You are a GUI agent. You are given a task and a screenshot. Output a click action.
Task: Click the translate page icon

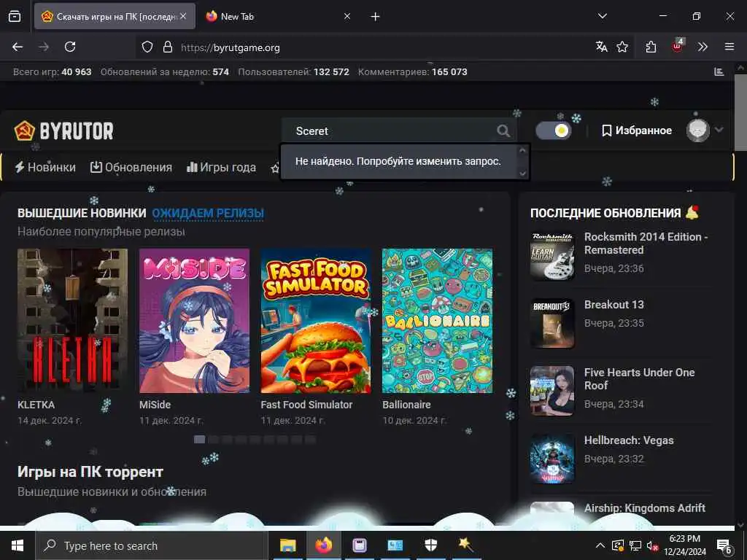point(601,47)
